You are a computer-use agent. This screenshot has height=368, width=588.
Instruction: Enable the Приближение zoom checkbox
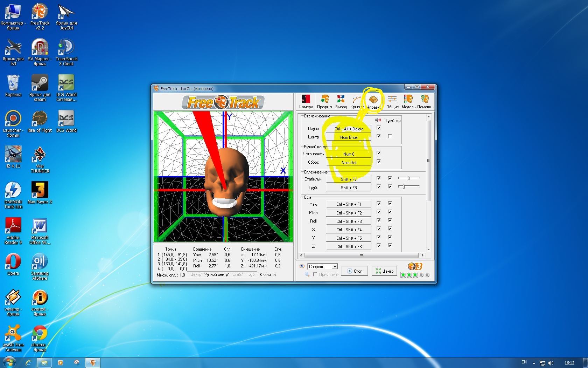point(315,274)
